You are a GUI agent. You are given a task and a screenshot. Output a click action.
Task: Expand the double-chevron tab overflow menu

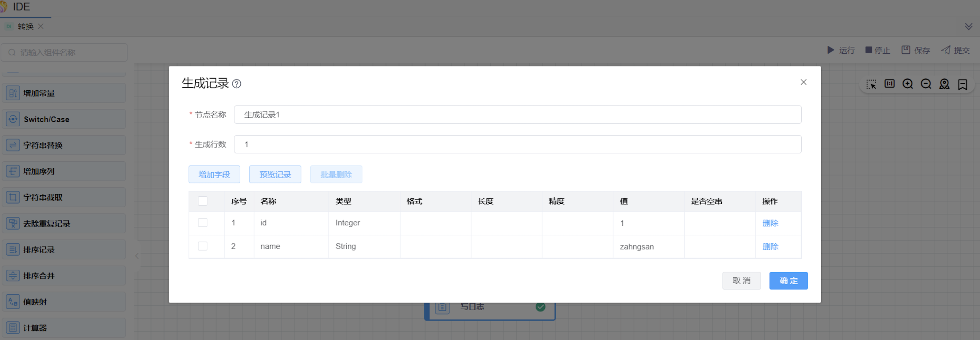(968, 26)
